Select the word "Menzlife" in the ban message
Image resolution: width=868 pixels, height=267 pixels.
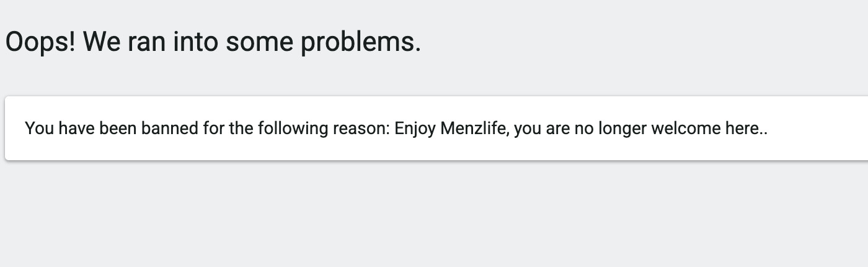tap(476, 129)
